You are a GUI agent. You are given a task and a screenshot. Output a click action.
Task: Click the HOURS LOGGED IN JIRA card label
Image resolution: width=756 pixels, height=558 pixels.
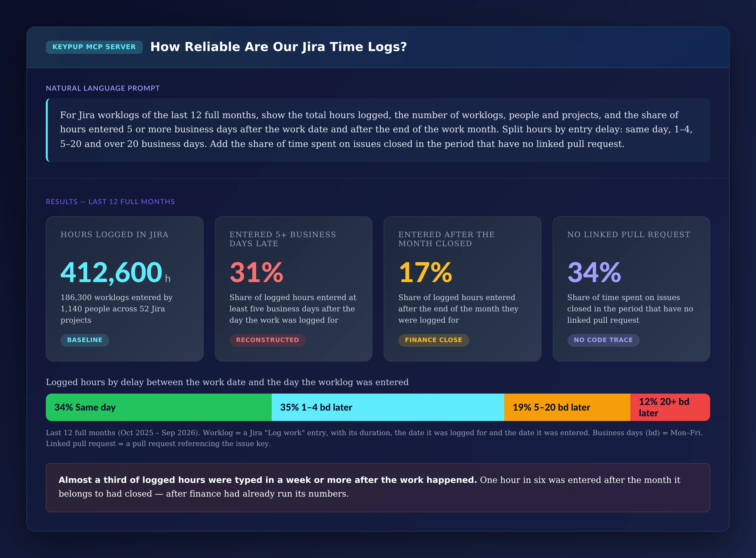click(x=114, y=234)
